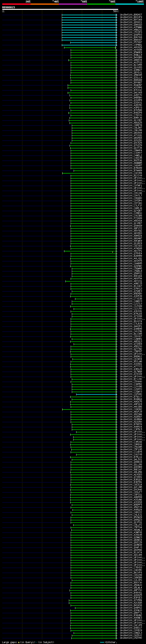
Task: Select label UniRef100_D0CR46
Action: tap(131, 490)
